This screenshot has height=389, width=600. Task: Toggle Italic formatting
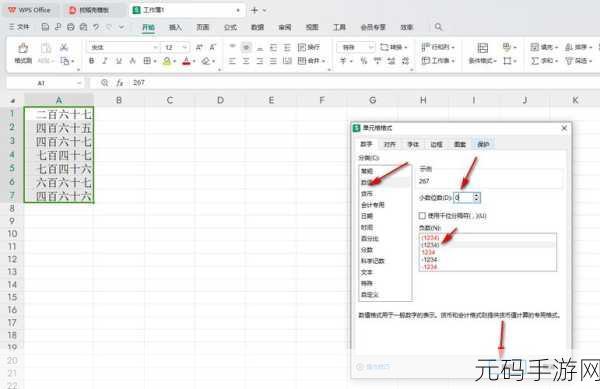105,61
